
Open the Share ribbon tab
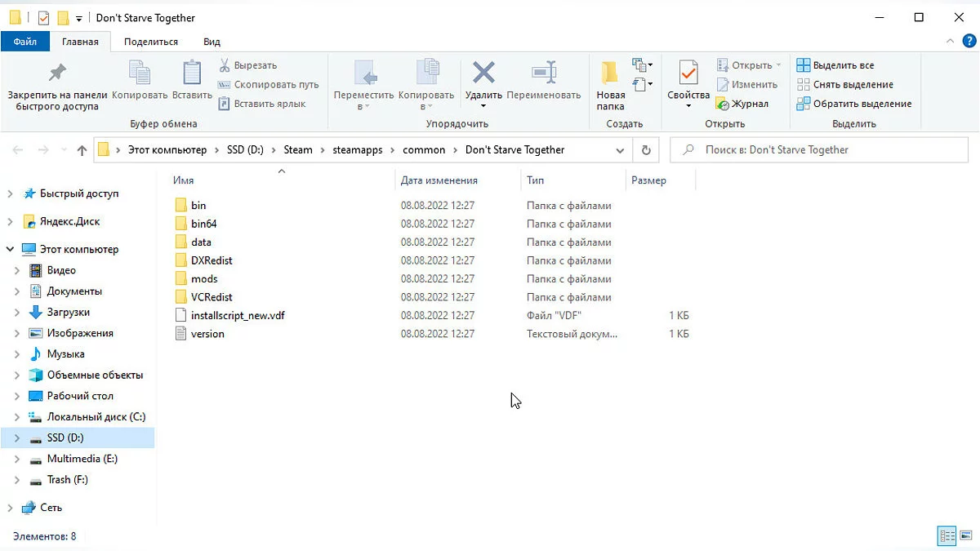[150, 42]
